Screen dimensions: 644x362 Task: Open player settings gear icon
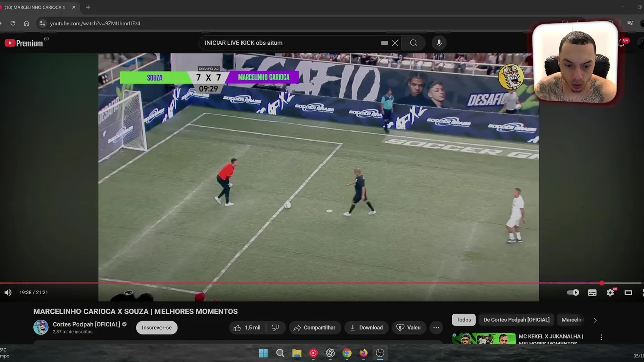coord(610,292)
